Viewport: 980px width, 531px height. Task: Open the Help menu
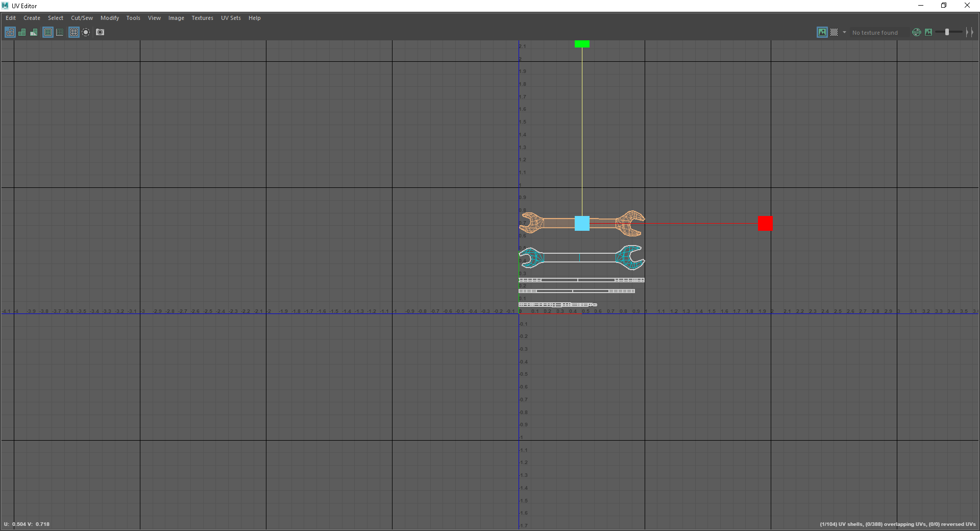click(x=255, y=18)
